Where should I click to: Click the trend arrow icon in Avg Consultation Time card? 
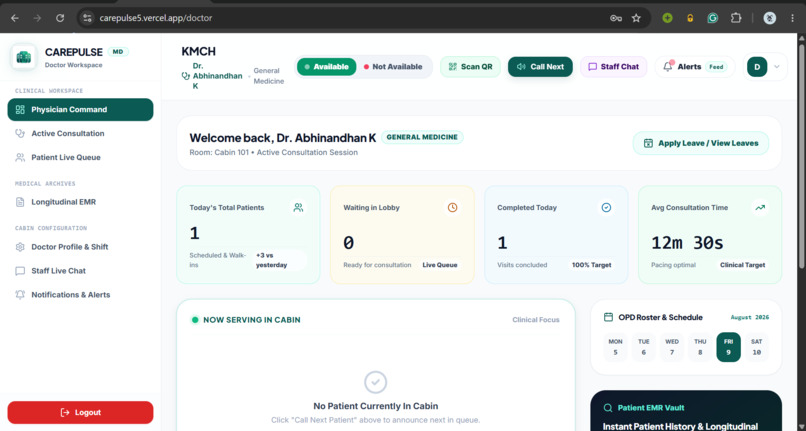pos(760,208)
